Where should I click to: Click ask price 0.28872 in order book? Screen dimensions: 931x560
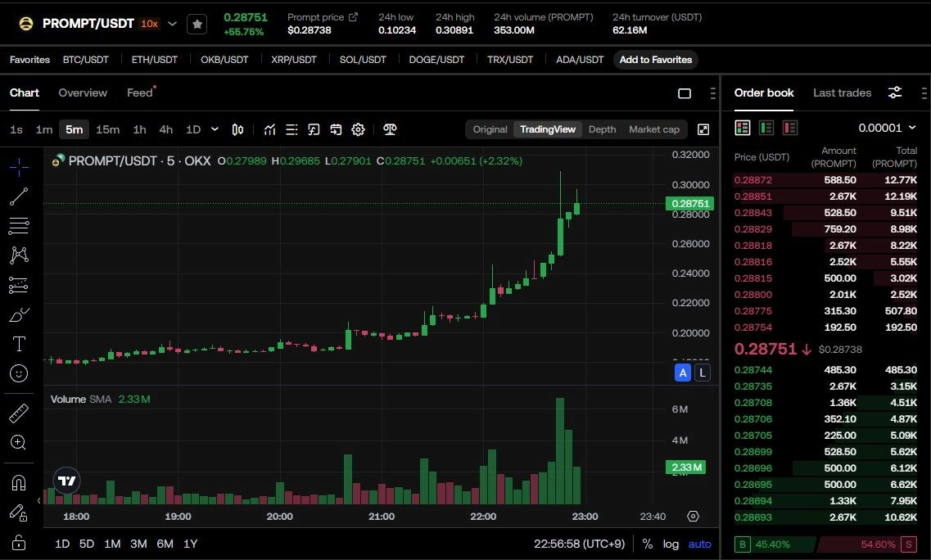[x=752, y=180]
